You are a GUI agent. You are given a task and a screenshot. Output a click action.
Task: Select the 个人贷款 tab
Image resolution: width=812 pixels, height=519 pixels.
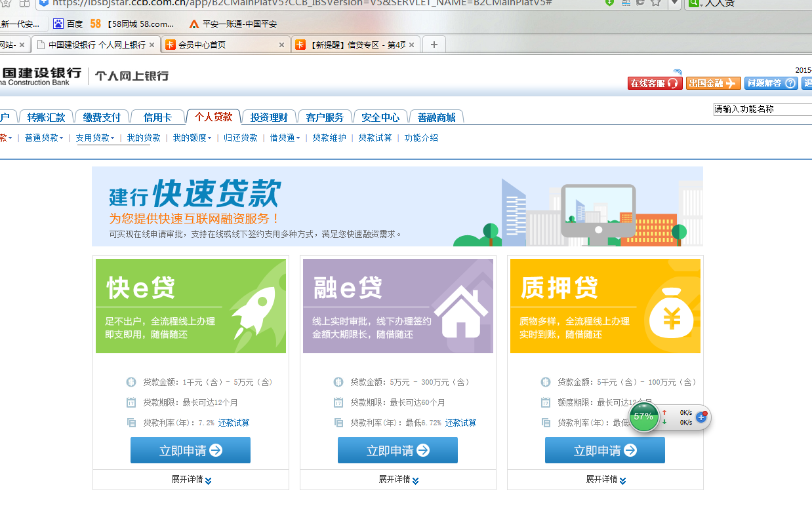point(213,117)
